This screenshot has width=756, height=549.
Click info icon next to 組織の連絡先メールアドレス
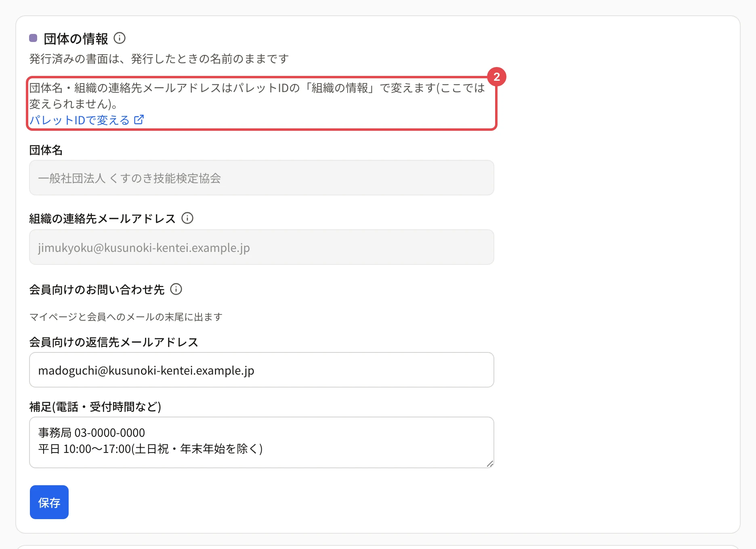point(187,218)
